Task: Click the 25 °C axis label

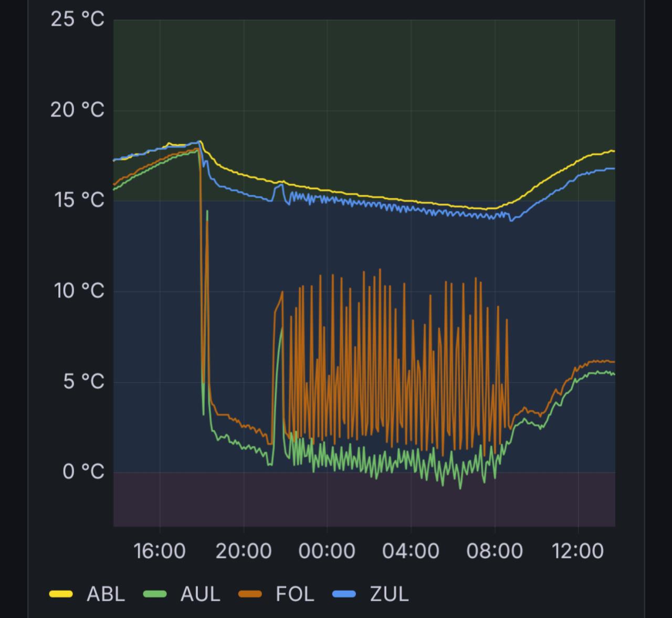Action: click(77, 19)
